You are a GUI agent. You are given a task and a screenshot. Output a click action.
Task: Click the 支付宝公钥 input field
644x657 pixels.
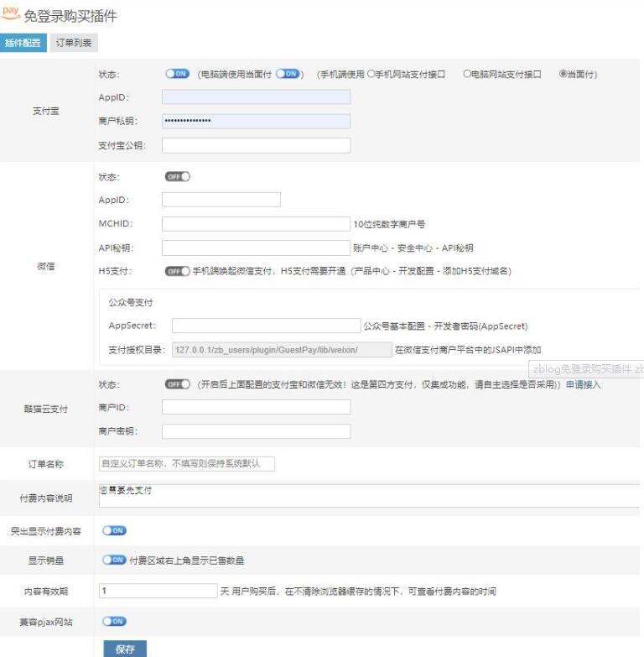pos(257,145)
